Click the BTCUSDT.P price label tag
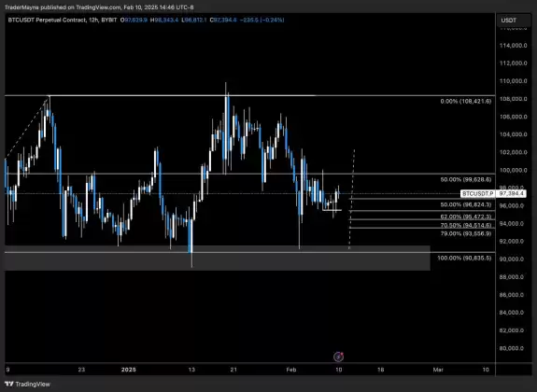Screen dimensions: 537x392 click(x=478, y=194)
